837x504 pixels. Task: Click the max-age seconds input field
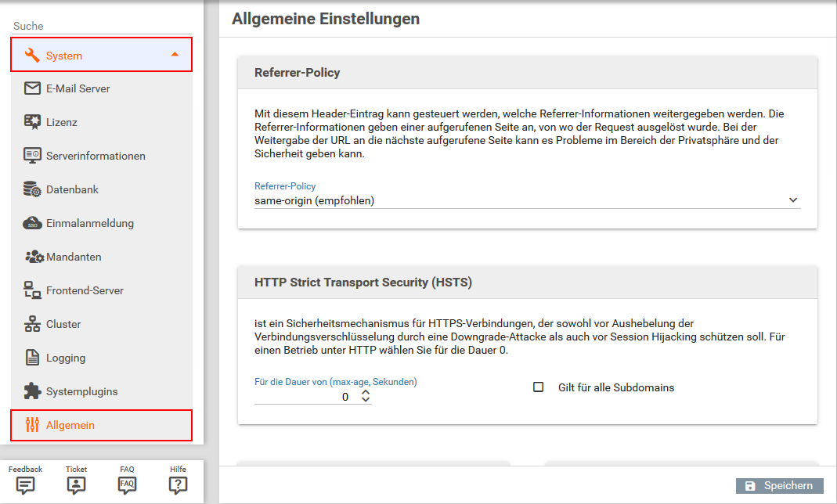pyautogui.click(x=304, y=397)
